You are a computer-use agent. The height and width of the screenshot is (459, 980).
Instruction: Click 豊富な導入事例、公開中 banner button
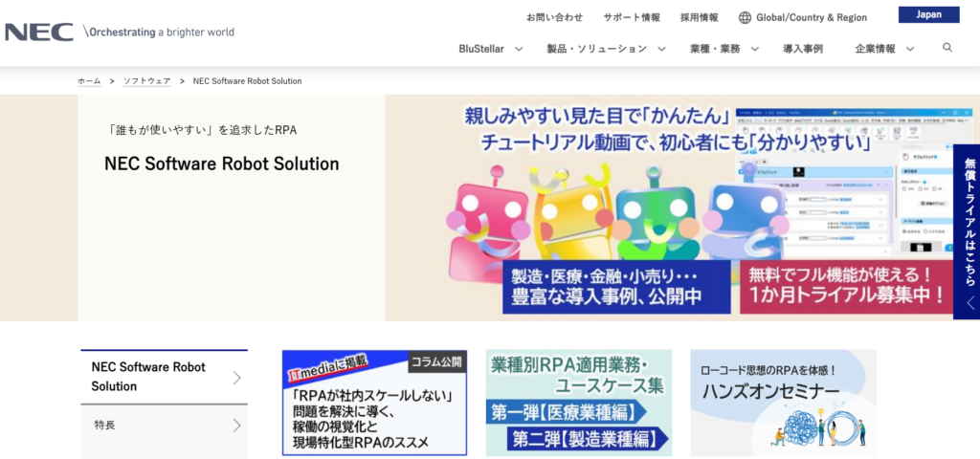click(x=616, y=287)
